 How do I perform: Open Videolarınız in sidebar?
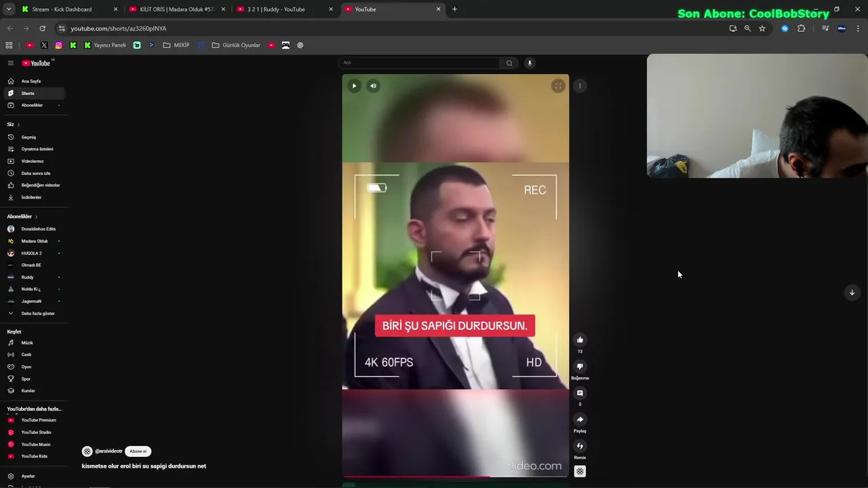pos(34,161)
